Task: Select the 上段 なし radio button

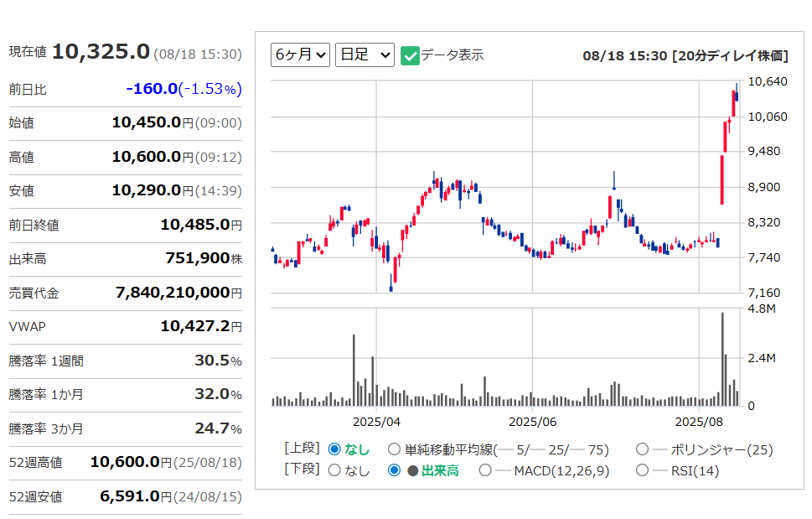Action: coord(334,449)
